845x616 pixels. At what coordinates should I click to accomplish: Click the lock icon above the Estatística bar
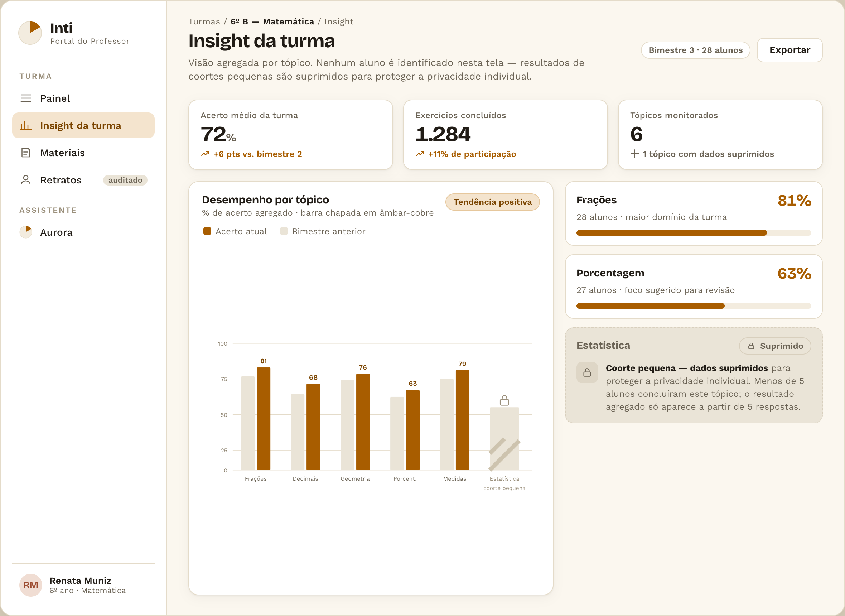[x=504, y=400]
